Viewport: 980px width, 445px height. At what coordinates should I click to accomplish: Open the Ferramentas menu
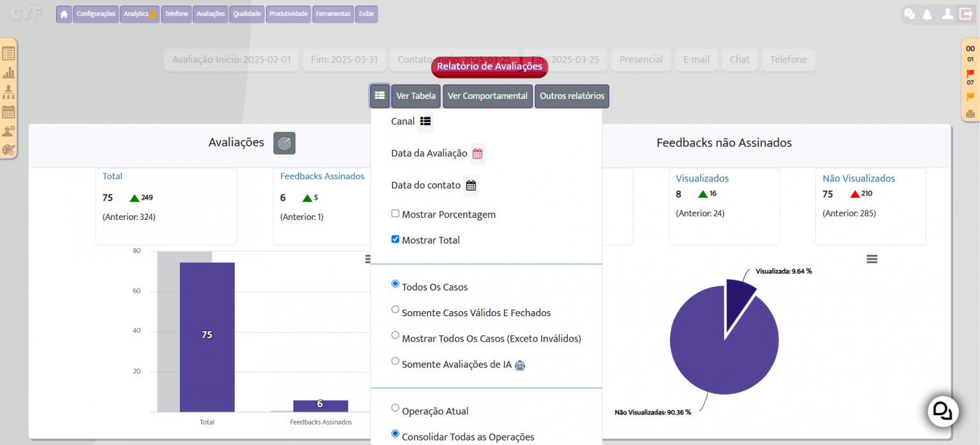[x=333, y=14]
